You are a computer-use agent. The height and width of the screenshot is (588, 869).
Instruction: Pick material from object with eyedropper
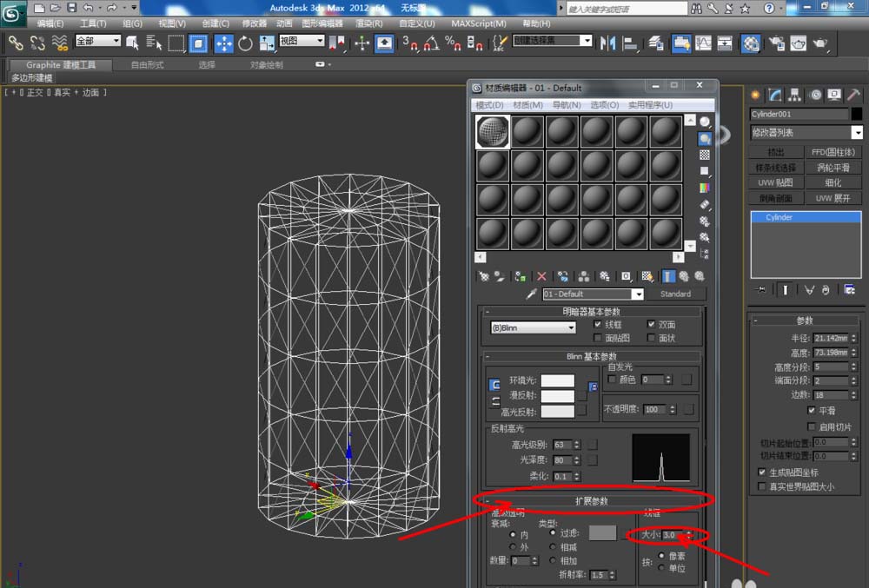tap(531, 294)
